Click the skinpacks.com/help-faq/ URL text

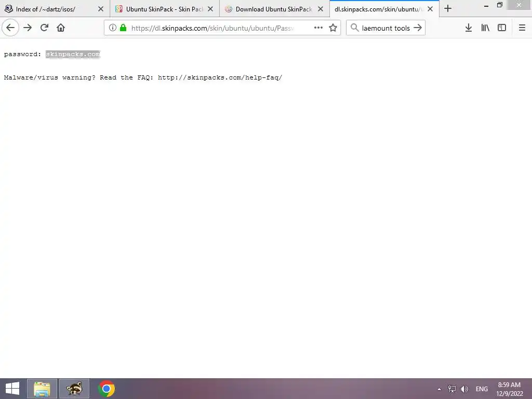[220, 77]
